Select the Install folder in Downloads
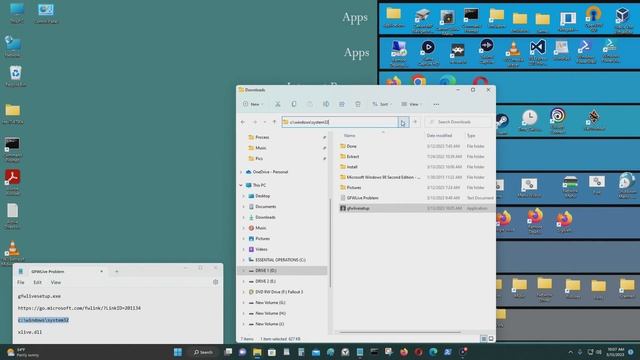 pos(416,167)
